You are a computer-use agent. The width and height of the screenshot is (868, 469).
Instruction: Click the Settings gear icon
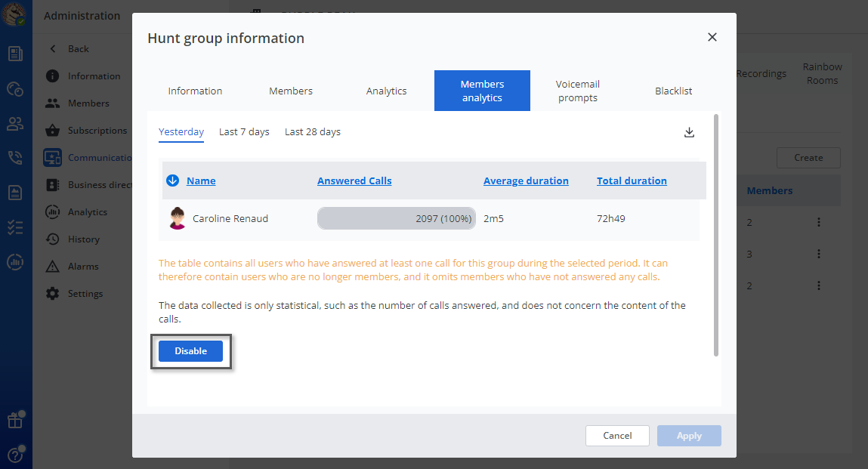pos(52,294)
